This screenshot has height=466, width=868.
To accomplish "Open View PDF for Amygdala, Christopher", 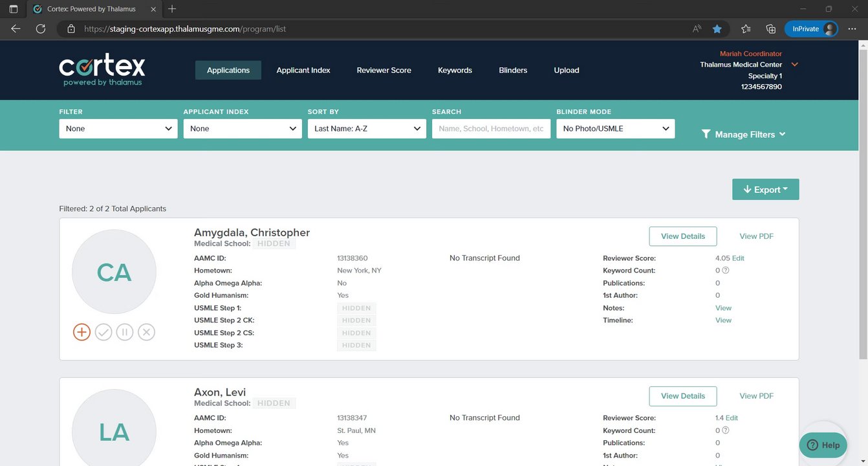I will [x=757, y=236].
